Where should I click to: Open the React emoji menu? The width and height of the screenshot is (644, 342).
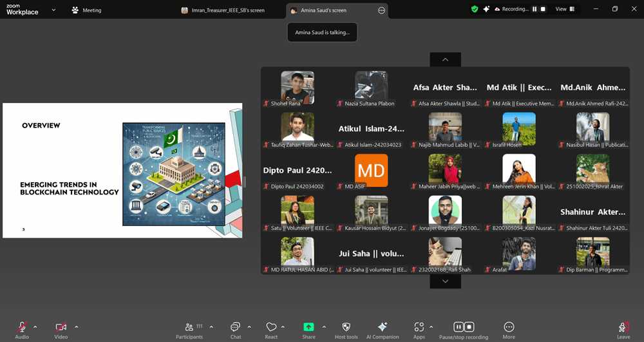click(x=271, y=328)
